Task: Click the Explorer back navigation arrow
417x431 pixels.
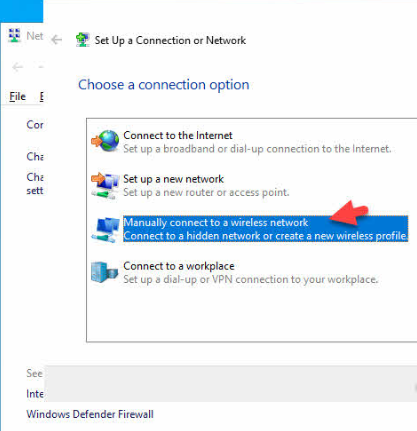Action: point(17,67)
